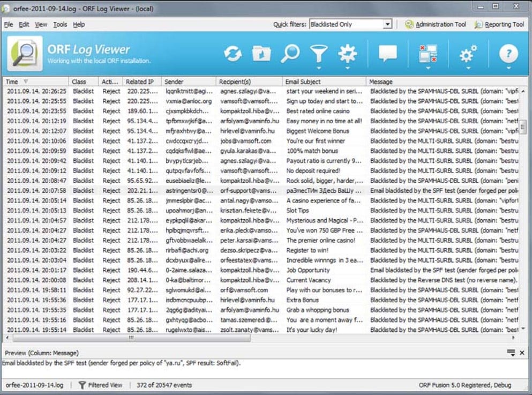The width and height of the screenshot is (532, 395).
Task: Open the Preview pane options menu icon
Action: (x=511, y=353)
